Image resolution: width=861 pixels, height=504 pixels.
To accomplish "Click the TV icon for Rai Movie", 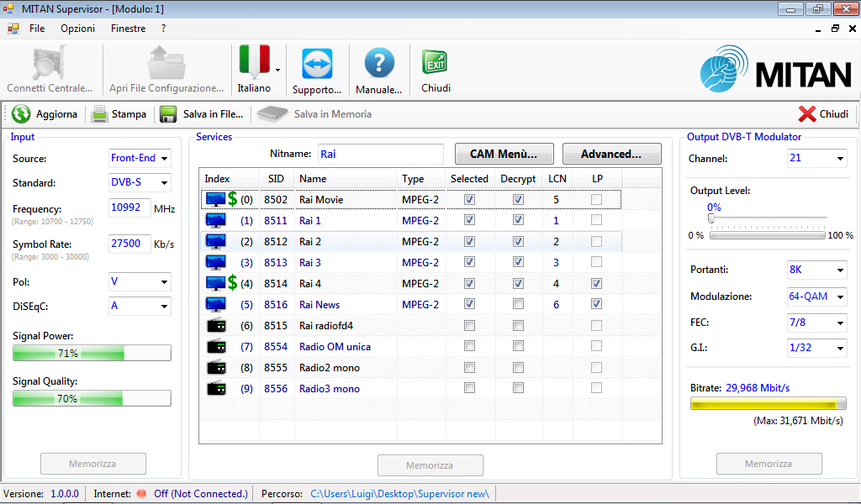I will [x=215, y=200].
